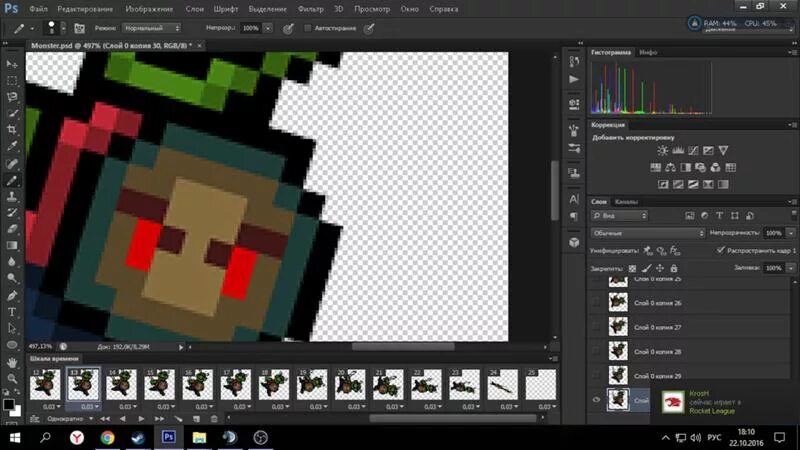Add a Photo Filter adjustment
The width and height of the screenshot is (800, 450).
pos(701,167)
